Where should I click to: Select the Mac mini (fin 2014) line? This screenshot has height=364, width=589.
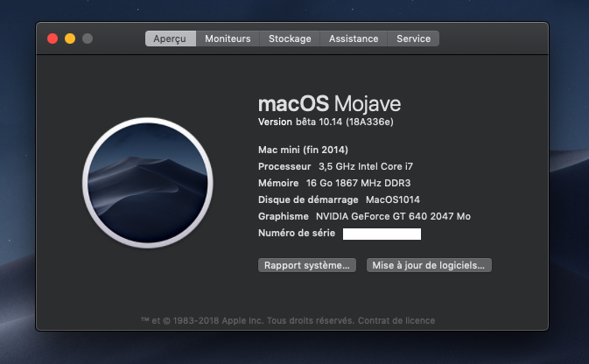[303, 150]
